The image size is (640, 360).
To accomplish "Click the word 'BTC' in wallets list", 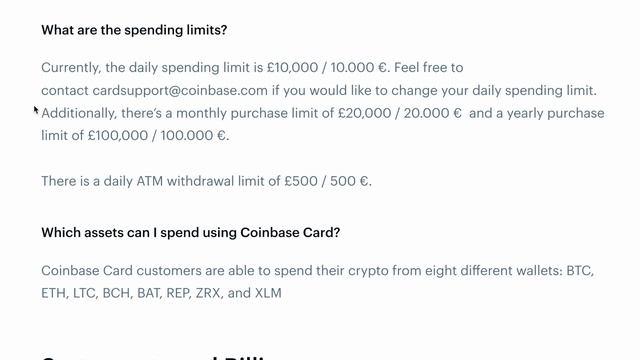I will click(578, 271).
